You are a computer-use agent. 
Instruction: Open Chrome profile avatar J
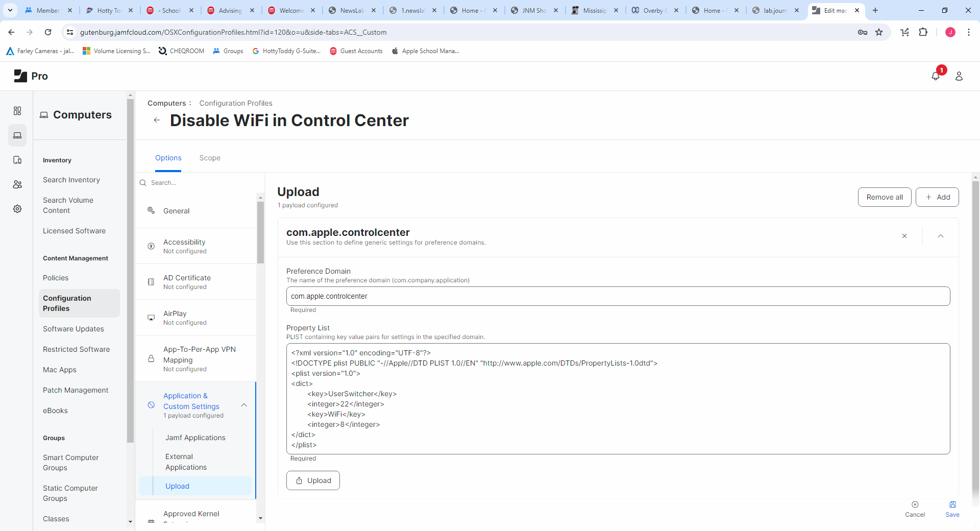950,32
